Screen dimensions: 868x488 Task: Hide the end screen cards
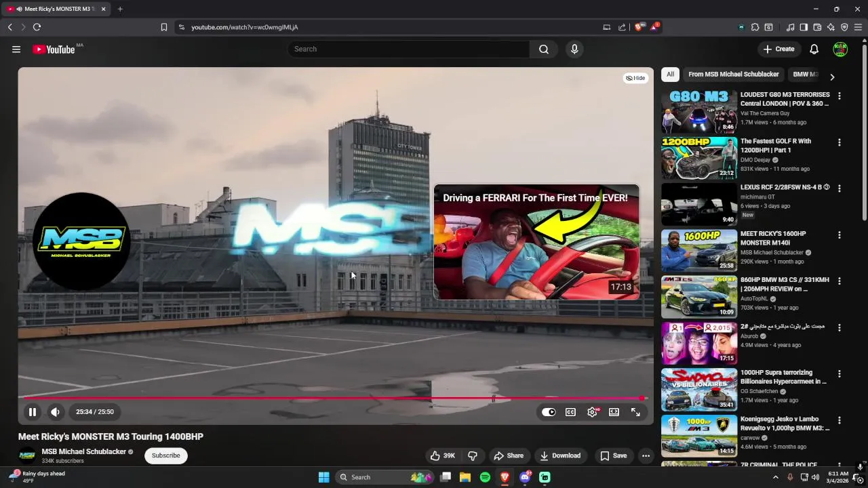coord(635,78)
